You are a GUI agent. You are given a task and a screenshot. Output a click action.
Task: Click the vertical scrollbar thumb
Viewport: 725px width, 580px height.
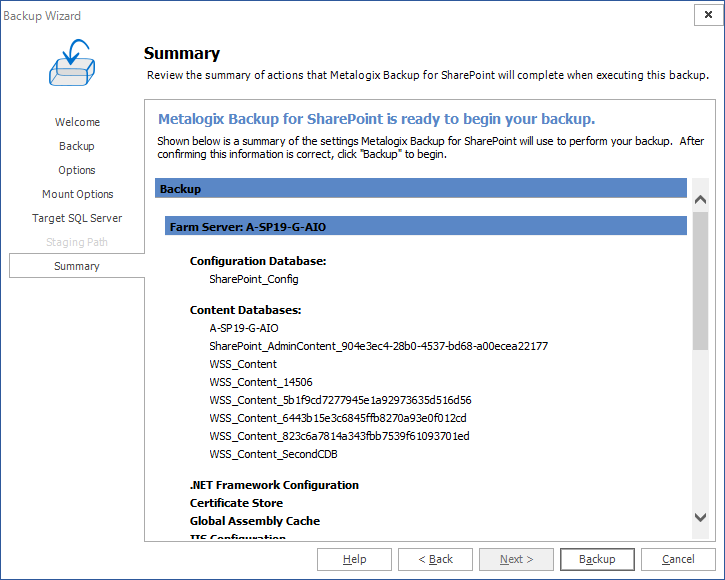[x=700, y=280]
